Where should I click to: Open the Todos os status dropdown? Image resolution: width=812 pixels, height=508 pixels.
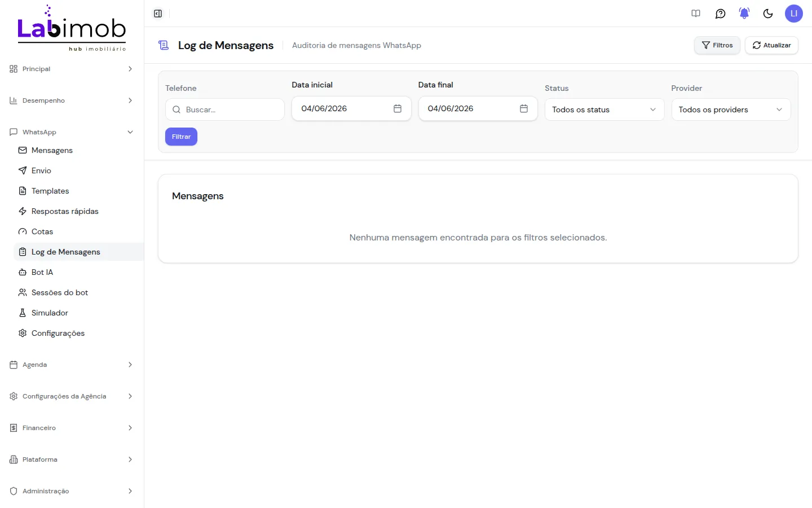(x=604, y=110)
